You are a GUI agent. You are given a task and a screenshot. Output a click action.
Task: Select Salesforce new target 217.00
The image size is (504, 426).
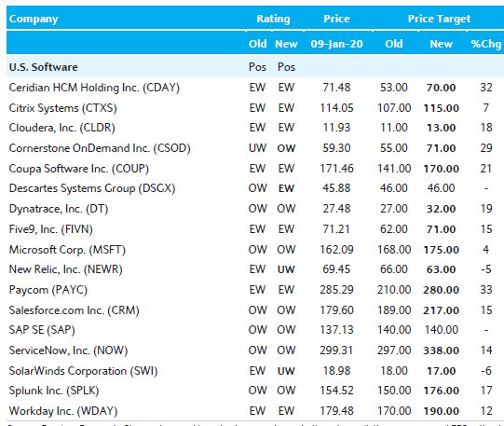coord(442,310)
